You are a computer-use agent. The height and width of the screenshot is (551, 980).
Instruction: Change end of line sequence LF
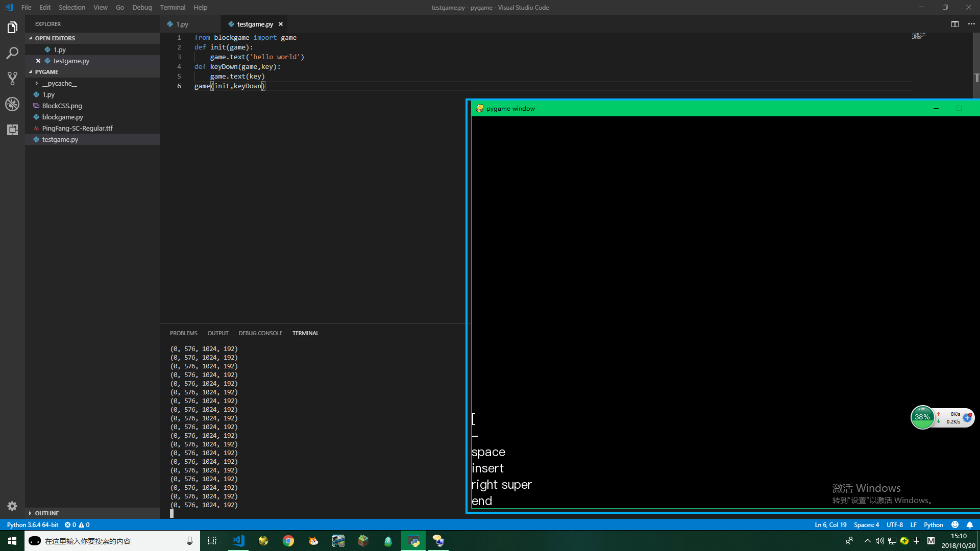[914, 524]
